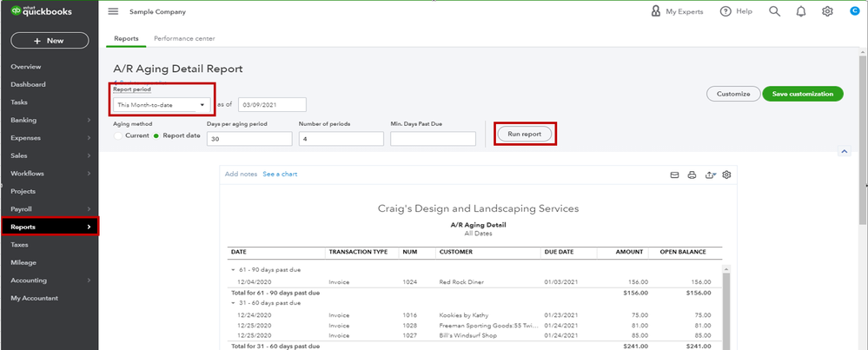Click the Add notes link
Image resolution: width=868 pixels, height=350 pixels.
[x=241, y=175]
